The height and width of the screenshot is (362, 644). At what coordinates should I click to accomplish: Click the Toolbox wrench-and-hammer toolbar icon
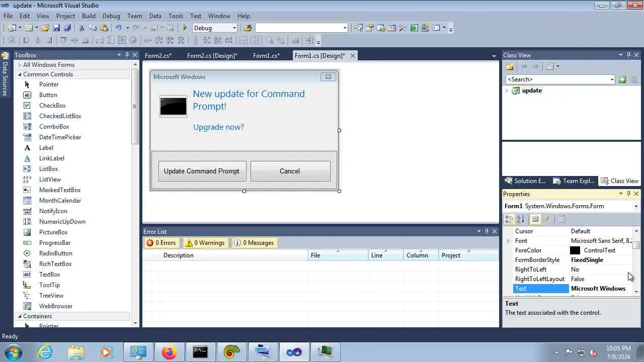pyautogui.click(x=403, y=28)
